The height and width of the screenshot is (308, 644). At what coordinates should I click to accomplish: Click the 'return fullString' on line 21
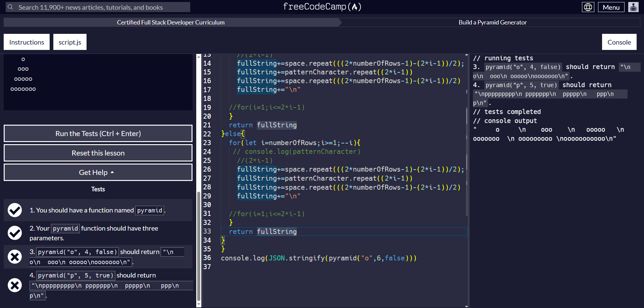[263, 125]
